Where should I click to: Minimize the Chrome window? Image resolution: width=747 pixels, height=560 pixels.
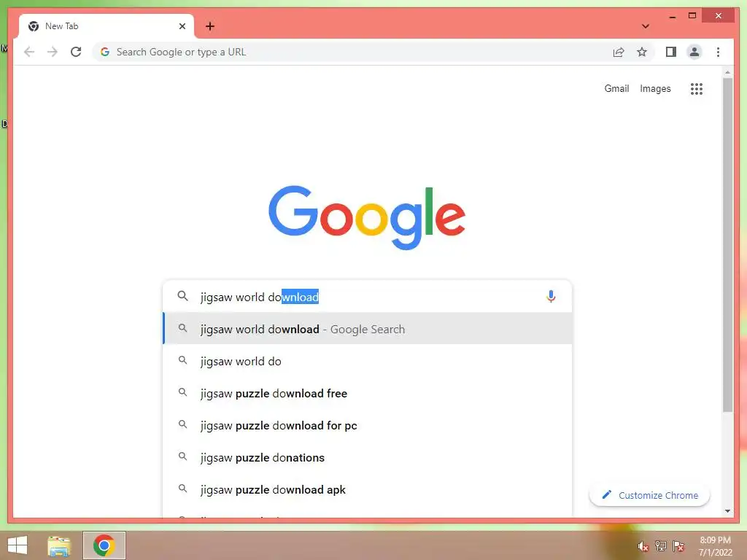[672, 16]
